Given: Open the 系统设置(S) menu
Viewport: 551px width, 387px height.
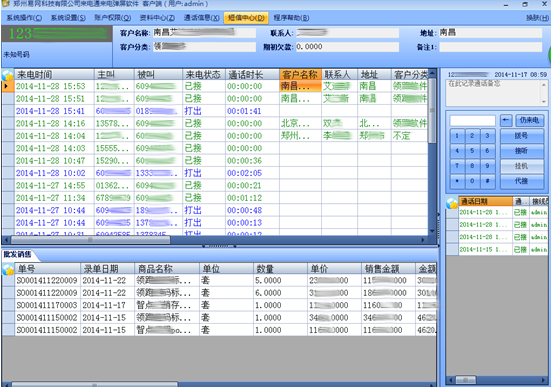Looking at the screenshot, I should tap(68, 18).
